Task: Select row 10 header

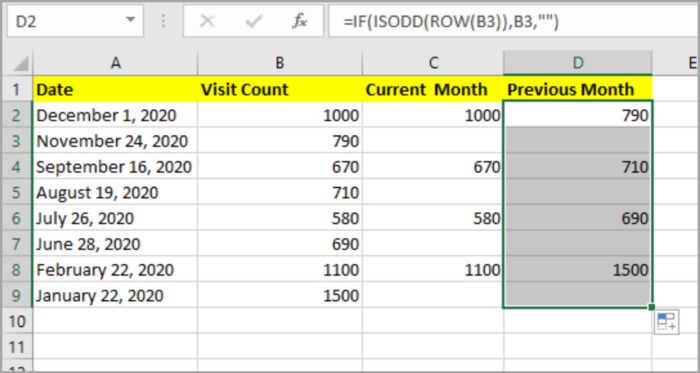Action: click(x=17, y=321)
